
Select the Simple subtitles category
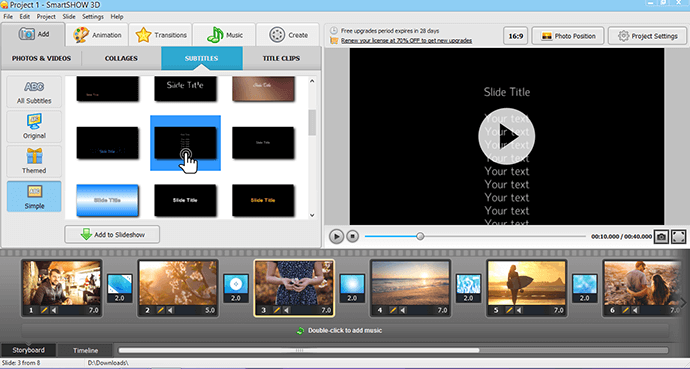coord(34,197)
